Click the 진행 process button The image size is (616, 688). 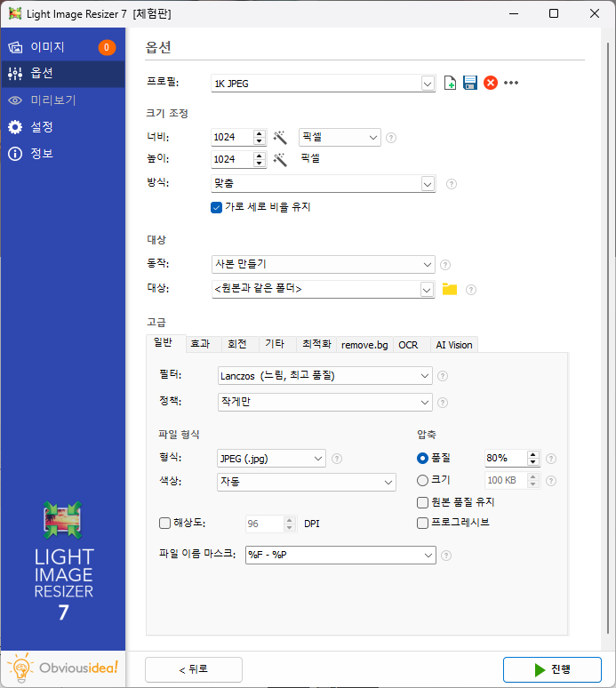click(552, 669)
